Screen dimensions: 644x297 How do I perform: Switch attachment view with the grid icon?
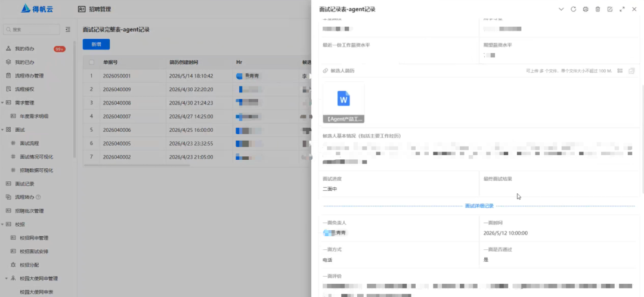click(620, 70)
